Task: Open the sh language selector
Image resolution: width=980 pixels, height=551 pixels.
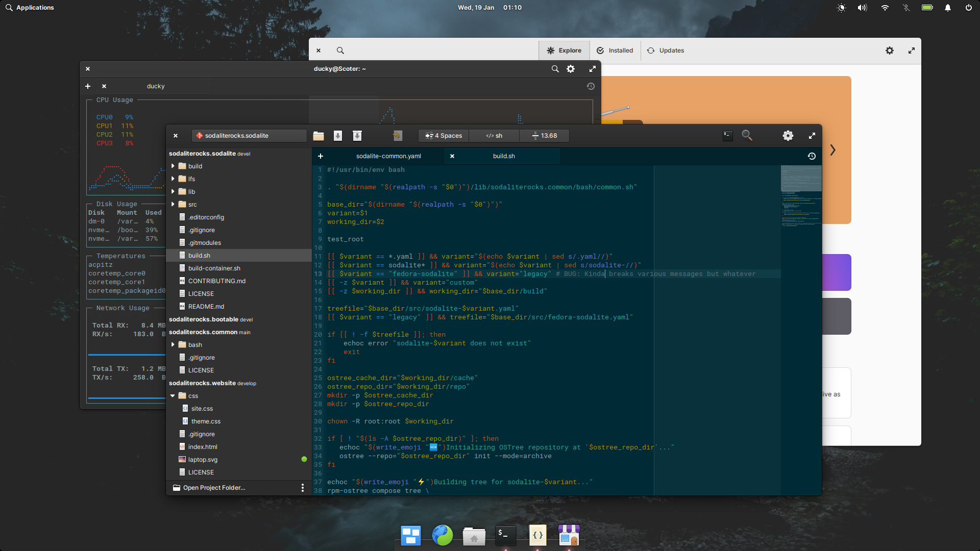Action: 494,136
